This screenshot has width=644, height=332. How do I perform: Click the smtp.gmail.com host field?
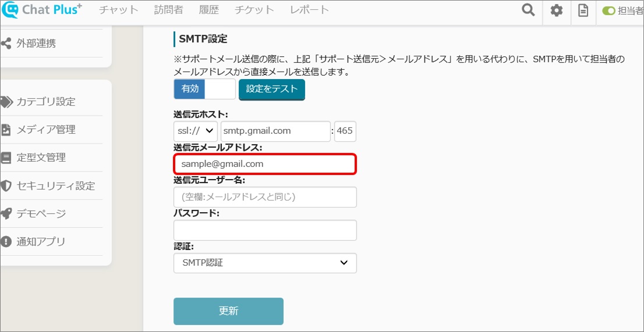pos(275,131)
